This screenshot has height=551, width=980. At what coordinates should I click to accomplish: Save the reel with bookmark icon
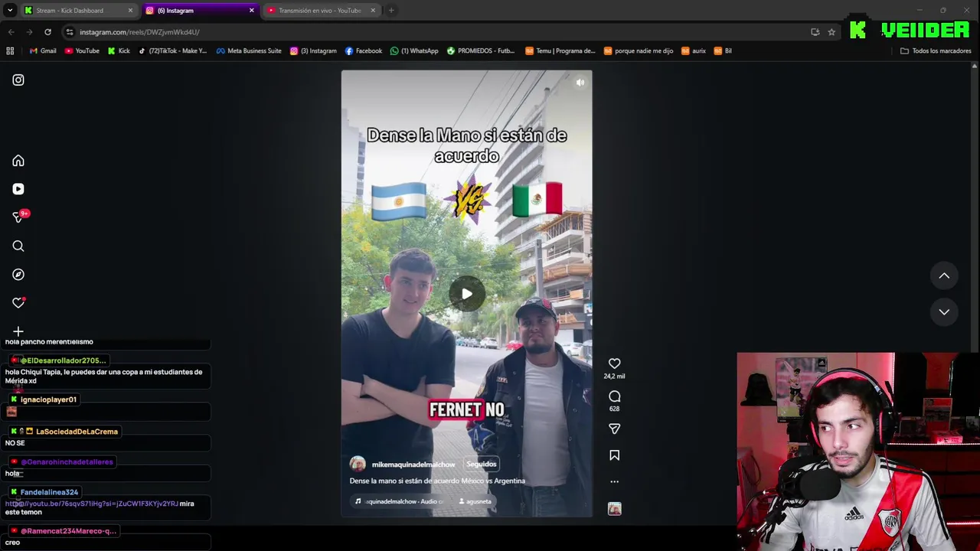(x=614, y=455)
